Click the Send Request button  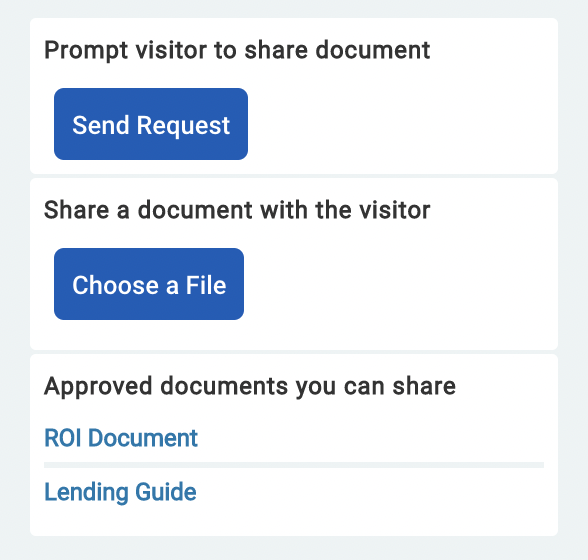coord(151,124)
